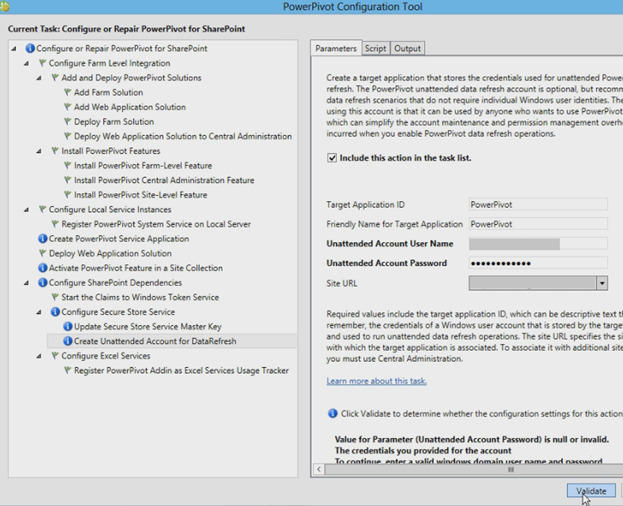Click the flag icon beside Install PowerPivot Features
The height and width of the screenshot is (506, 623).
click(55, 151)
